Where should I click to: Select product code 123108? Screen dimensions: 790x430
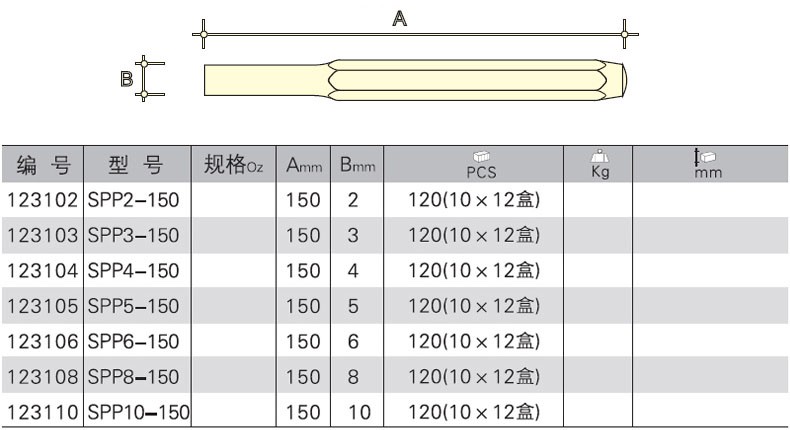(x=42, y=376)
